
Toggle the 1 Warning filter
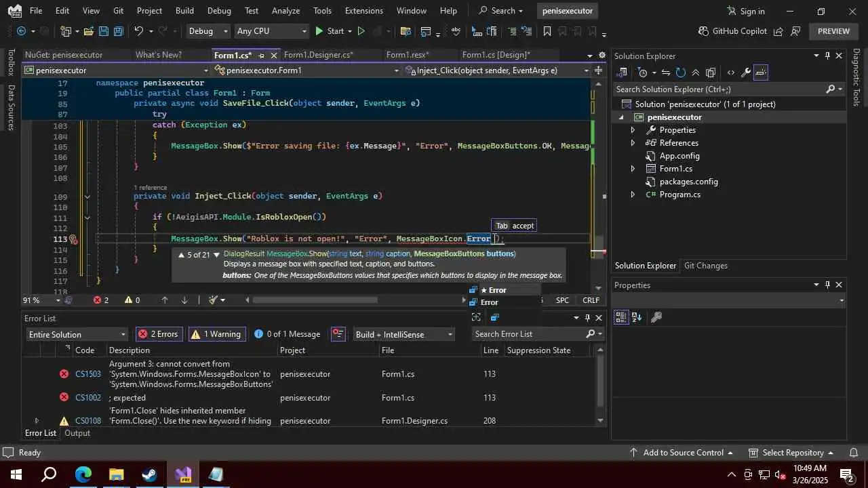click(216, 334)
